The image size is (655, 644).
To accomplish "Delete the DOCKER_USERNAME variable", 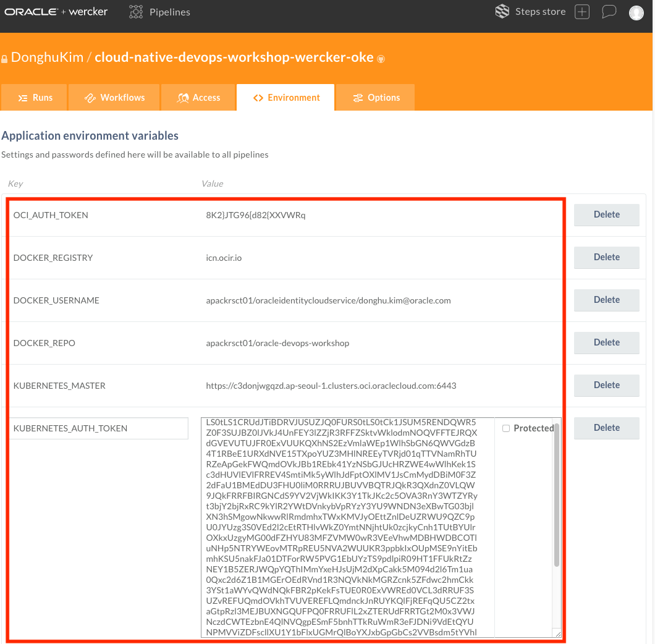I will click(x=607, y=300).
